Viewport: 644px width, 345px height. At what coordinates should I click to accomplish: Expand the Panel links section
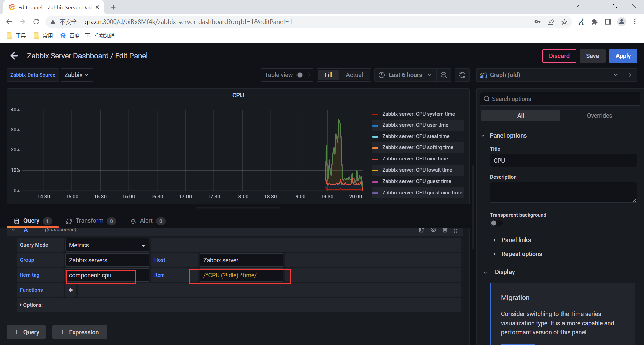(x=516, y=240)
